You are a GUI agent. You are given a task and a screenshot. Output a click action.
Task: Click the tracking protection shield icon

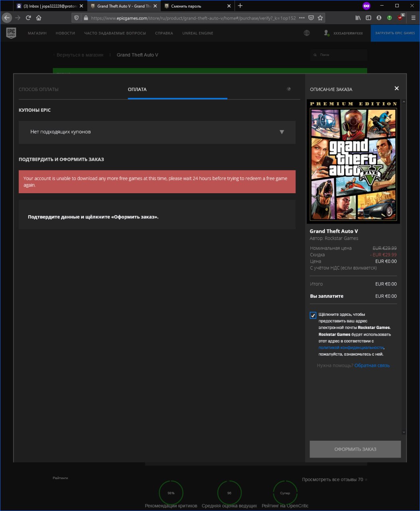(x=77, y=18)
